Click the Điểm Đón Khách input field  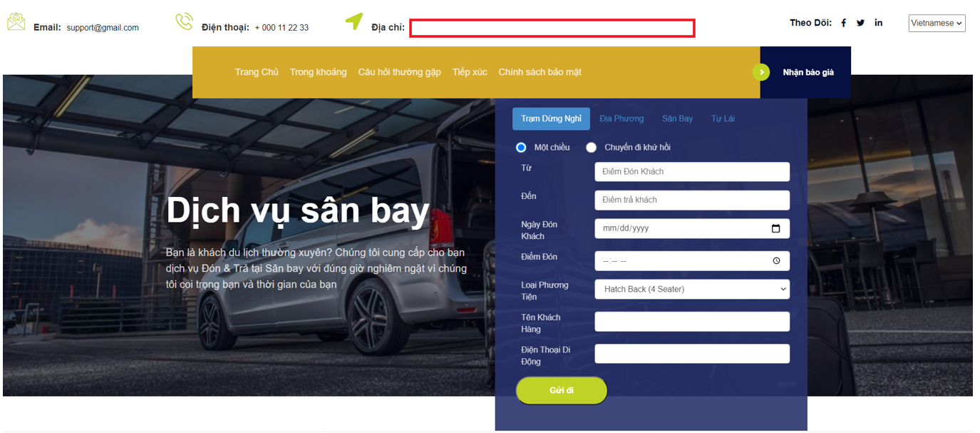[x=691, y=172]
